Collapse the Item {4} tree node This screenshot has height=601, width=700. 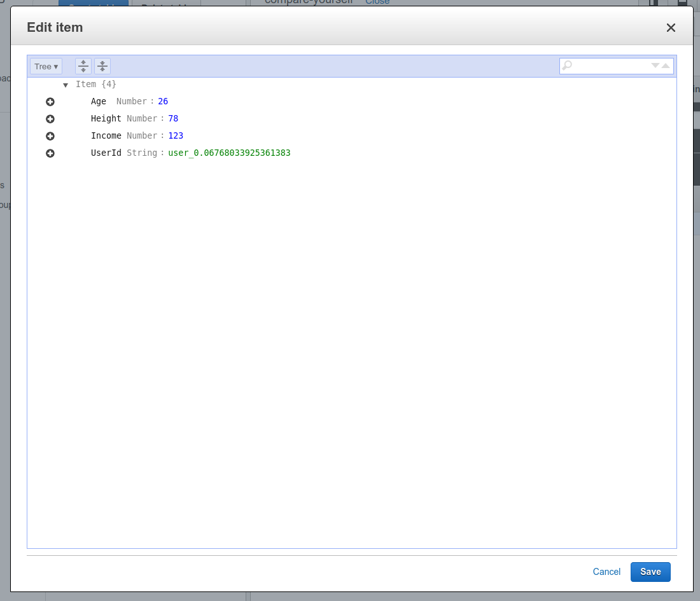coord(66,85)
